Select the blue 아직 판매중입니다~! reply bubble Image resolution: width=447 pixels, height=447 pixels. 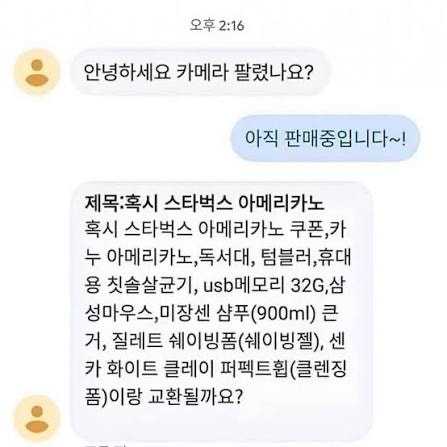pyautogui.click(x=325, y=138)
